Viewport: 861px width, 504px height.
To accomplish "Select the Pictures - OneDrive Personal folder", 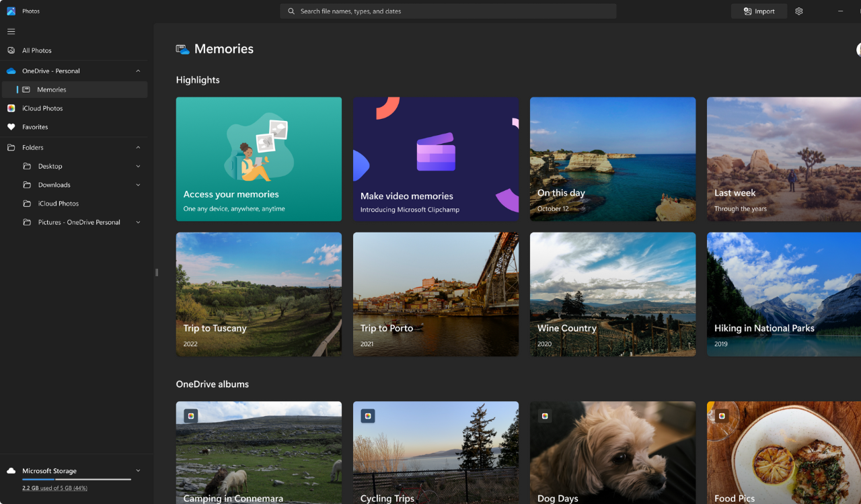I will tap(82, 222).
